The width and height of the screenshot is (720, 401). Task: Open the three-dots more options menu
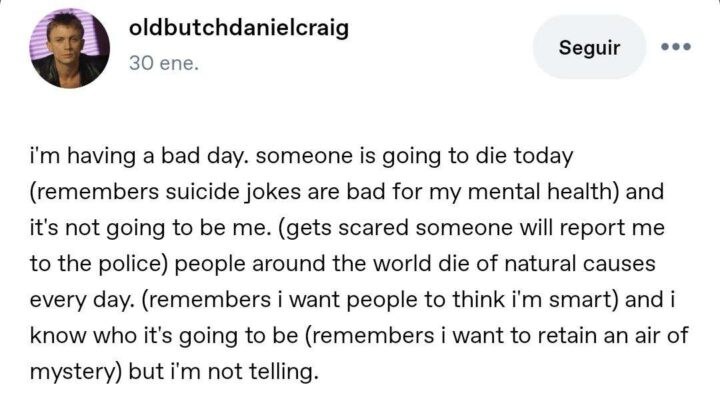[676, 47]
